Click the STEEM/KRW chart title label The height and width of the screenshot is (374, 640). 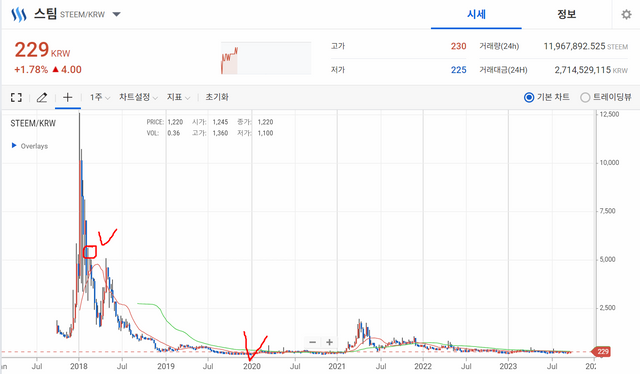pos(33,123)
